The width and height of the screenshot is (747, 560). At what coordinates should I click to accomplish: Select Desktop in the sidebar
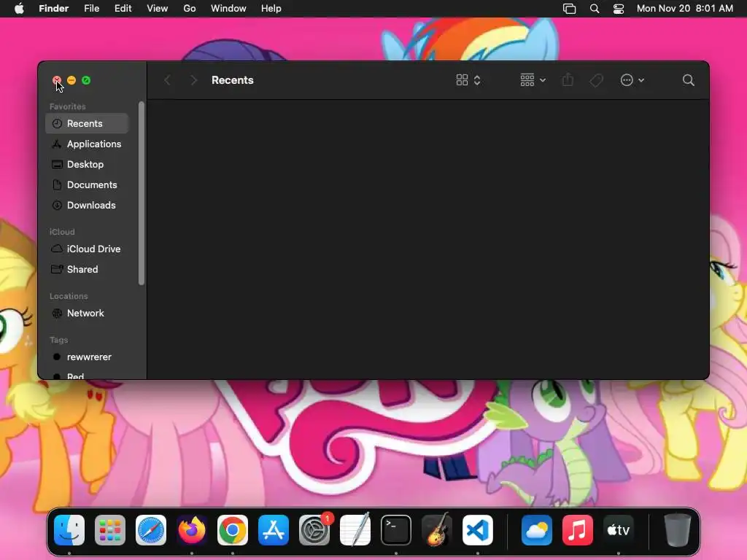pyautogui.click(x=88, y=164)
